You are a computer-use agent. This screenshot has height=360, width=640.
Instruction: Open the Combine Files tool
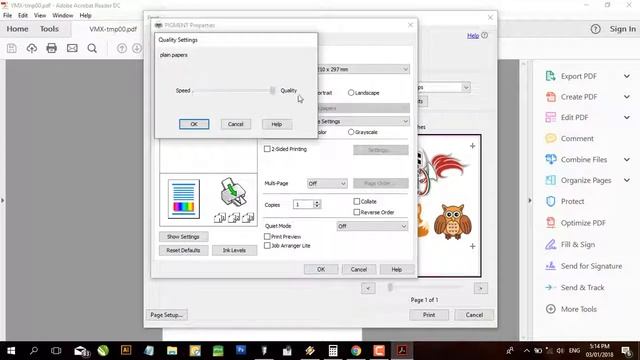tap(584, 160)
